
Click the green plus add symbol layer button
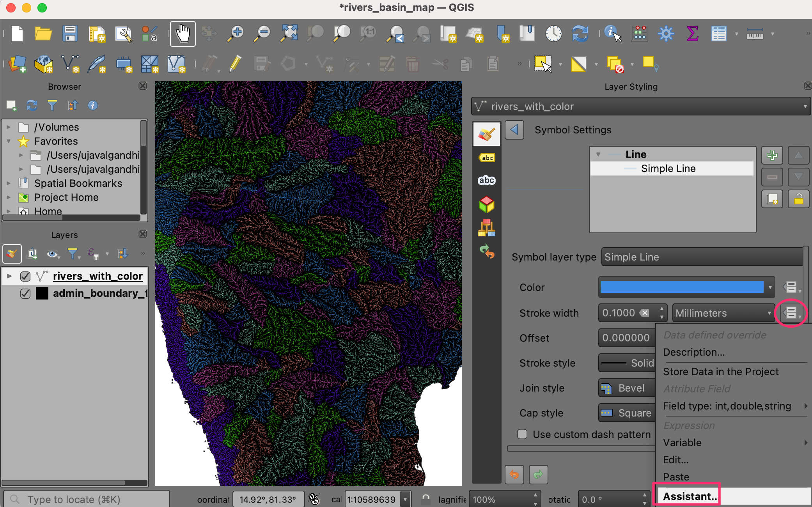(x=772, y=155)
